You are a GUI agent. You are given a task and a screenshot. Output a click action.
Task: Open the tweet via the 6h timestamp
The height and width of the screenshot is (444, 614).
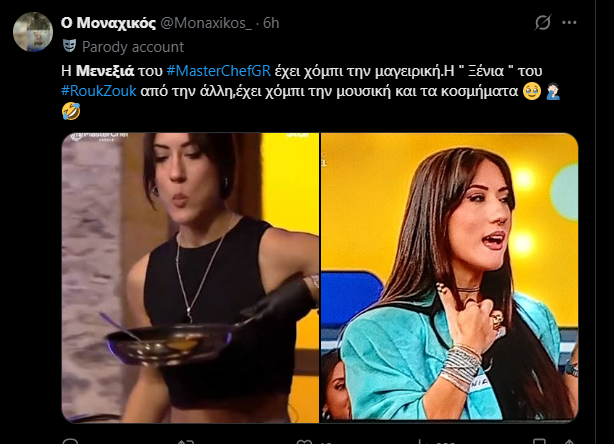pos(271,23)
